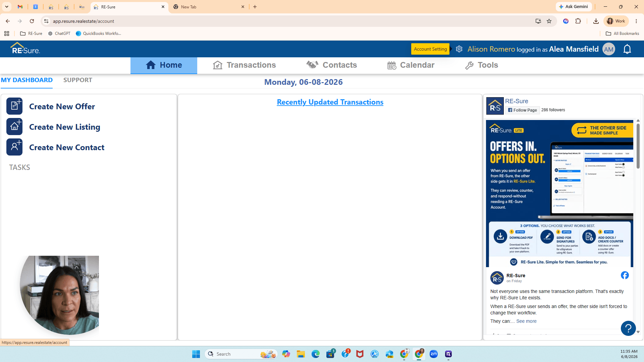Open File Explorer from the taskbar

click(x=301, y=354)
